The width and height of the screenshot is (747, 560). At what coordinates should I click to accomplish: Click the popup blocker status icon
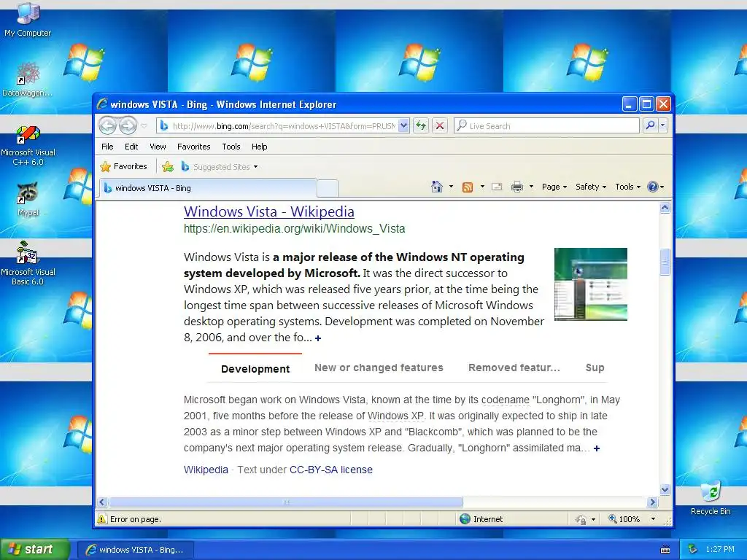(580, 519)
